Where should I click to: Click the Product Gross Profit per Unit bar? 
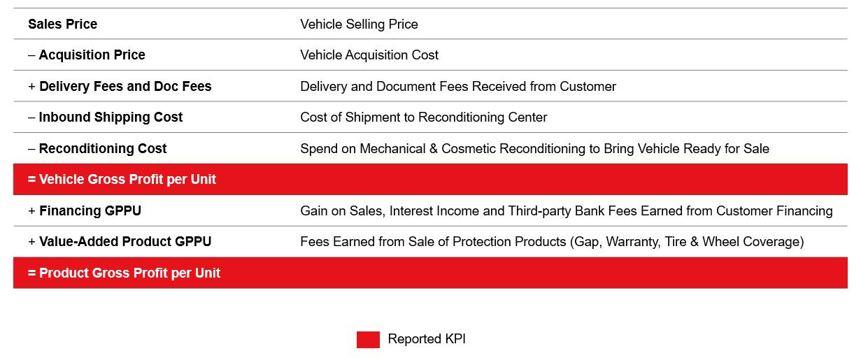[430, 273]
